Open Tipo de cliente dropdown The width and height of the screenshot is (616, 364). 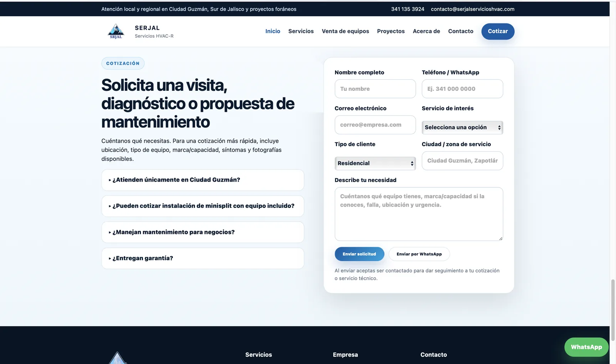375,163
